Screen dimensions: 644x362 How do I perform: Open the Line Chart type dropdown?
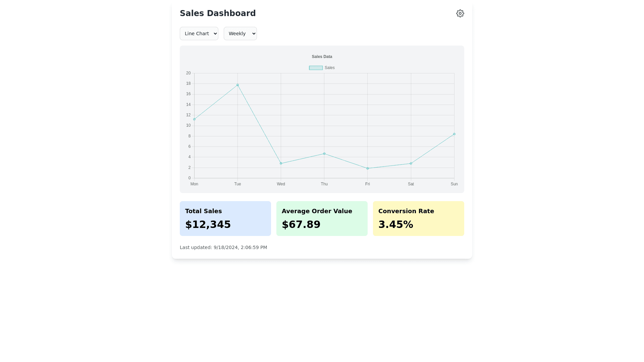coord(199,34)
